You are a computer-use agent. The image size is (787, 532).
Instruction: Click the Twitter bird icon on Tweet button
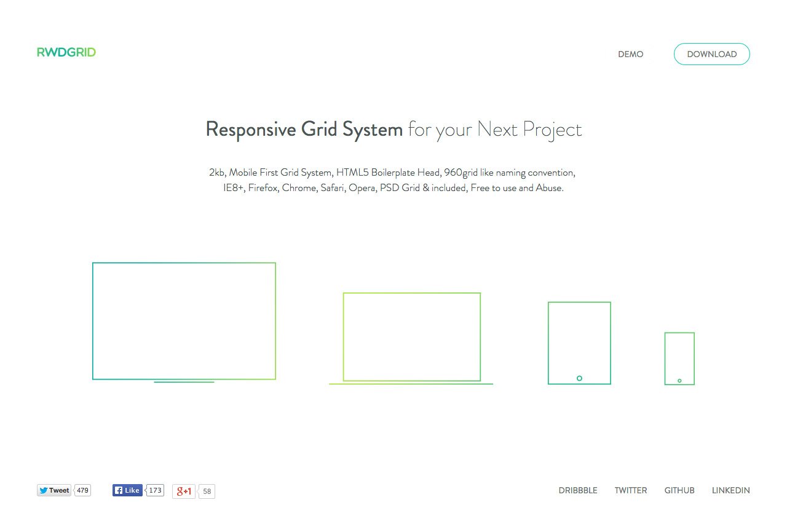[x=45, y=490]
